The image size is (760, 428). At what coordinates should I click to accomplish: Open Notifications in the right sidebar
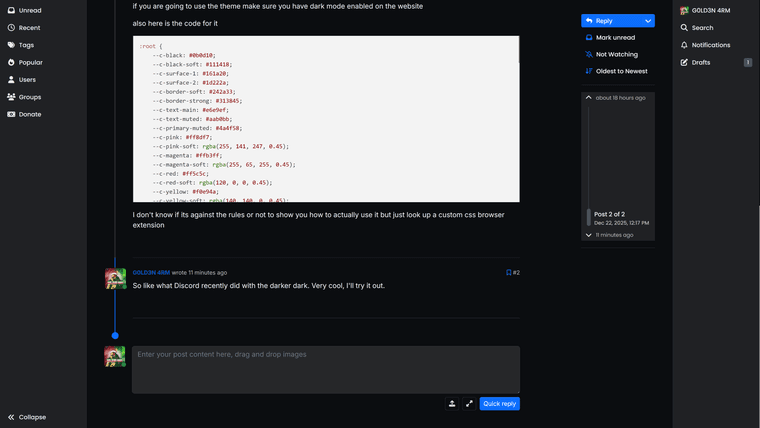(710, 45)
